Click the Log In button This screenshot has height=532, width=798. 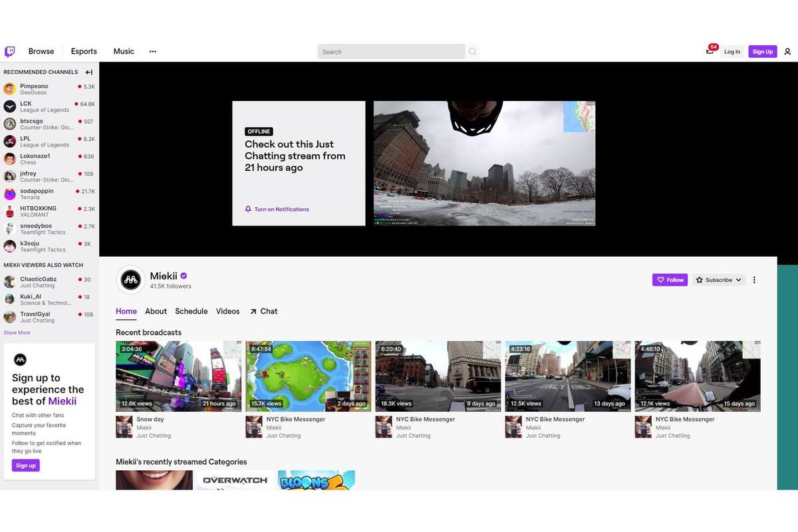coord(732,52)
